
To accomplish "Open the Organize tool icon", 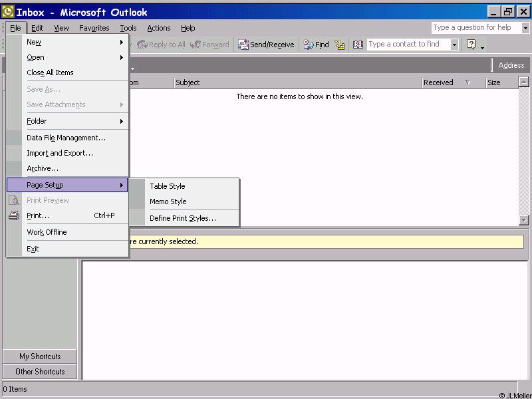I will coord(340,45).
